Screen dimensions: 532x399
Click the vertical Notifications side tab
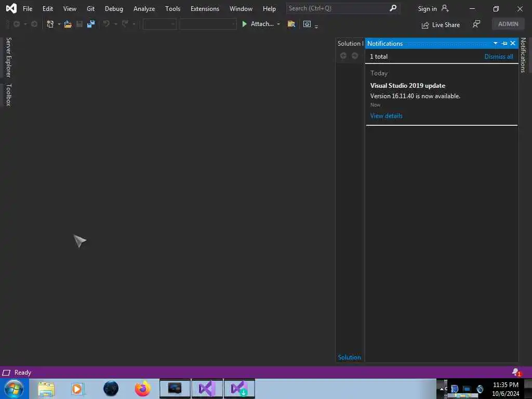[523, 55]
